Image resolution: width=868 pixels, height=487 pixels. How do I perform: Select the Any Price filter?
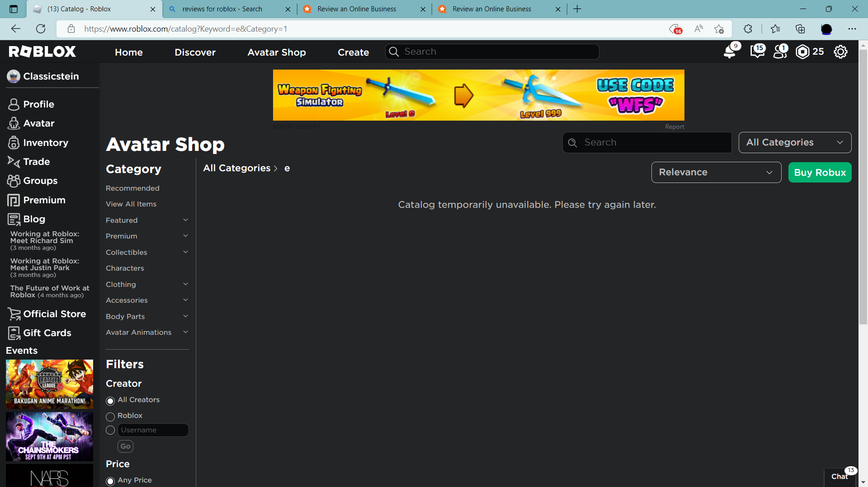coord(110,481)
